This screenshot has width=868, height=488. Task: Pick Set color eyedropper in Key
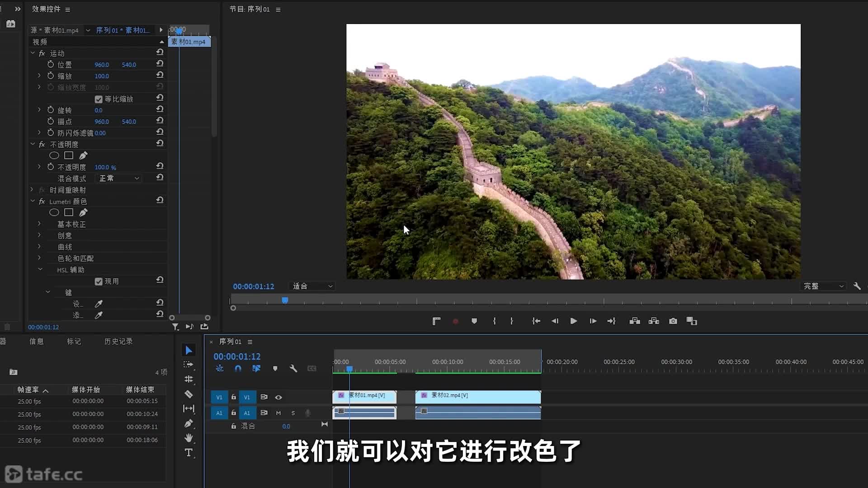99,304
